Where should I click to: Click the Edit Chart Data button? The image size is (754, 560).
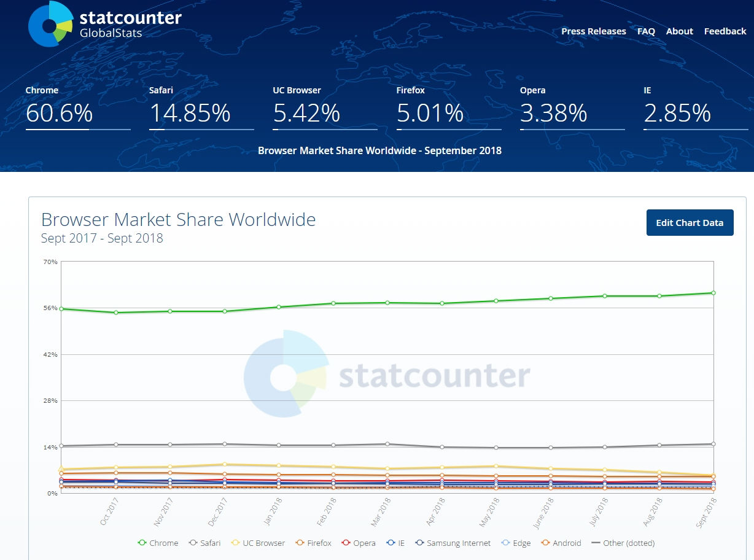(x=690, y=222)
